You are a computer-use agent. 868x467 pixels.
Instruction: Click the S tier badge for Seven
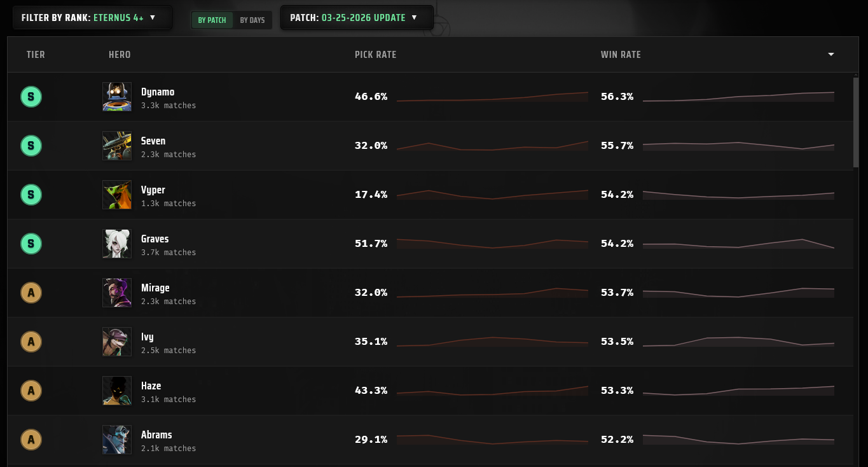coord(31,146)
